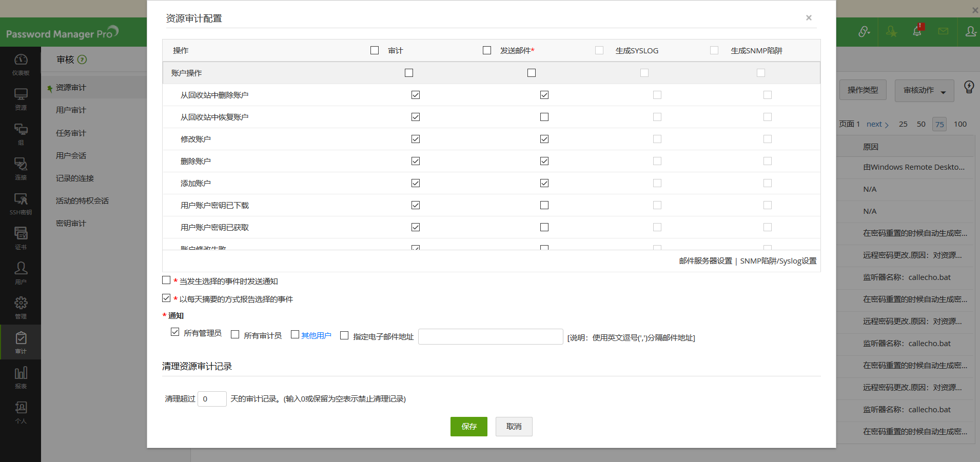The height and width of the screenshot is (462, 980).
Task: Uncheck the 所有管理员 notification checkbox
Action: click(175, 332)
